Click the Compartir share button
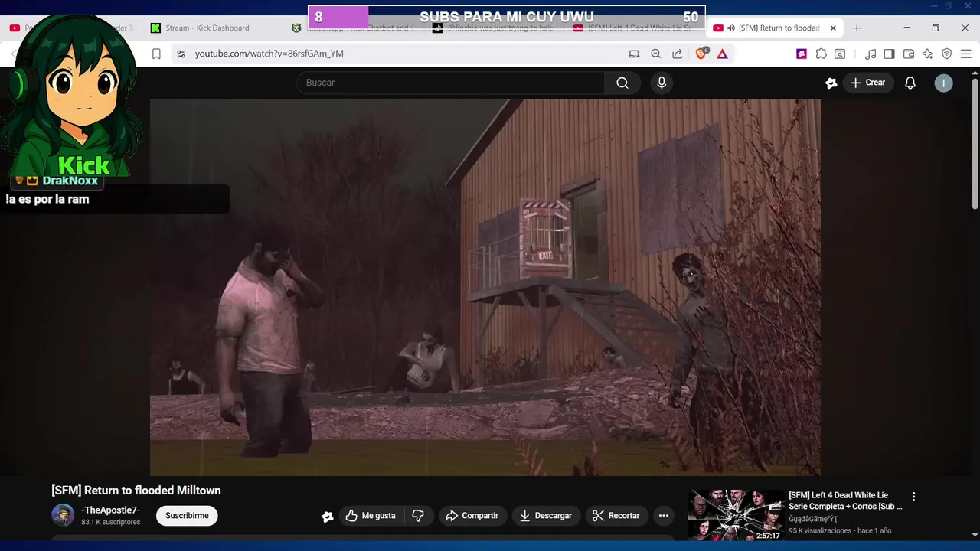The height and width of the screenshot is (551, 980). [472, 516]
